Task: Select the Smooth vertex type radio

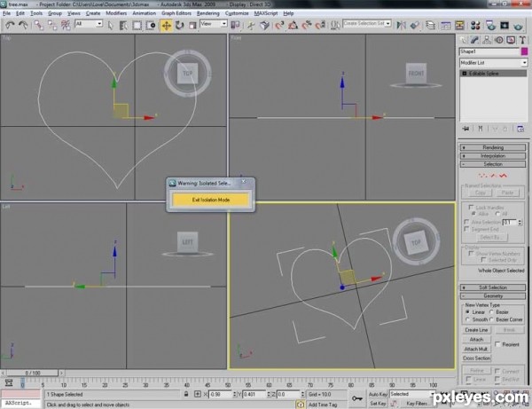Action: (x=467, y=319)
